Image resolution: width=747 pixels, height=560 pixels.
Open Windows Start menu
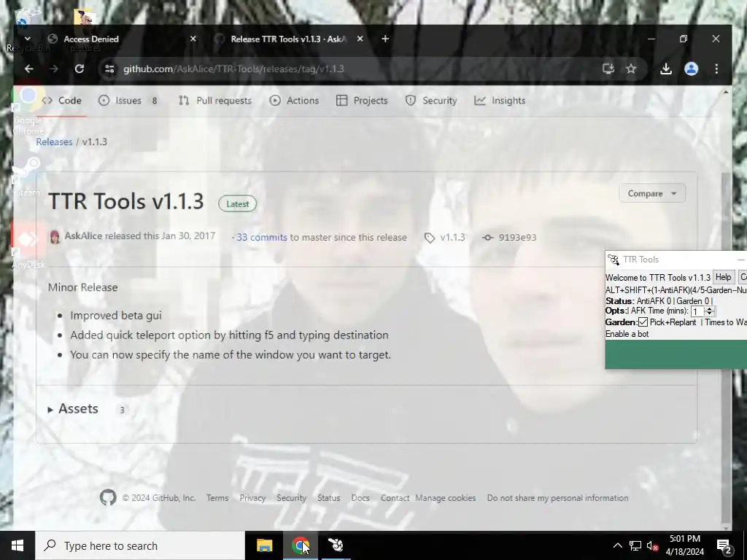[x=18, y=545]
